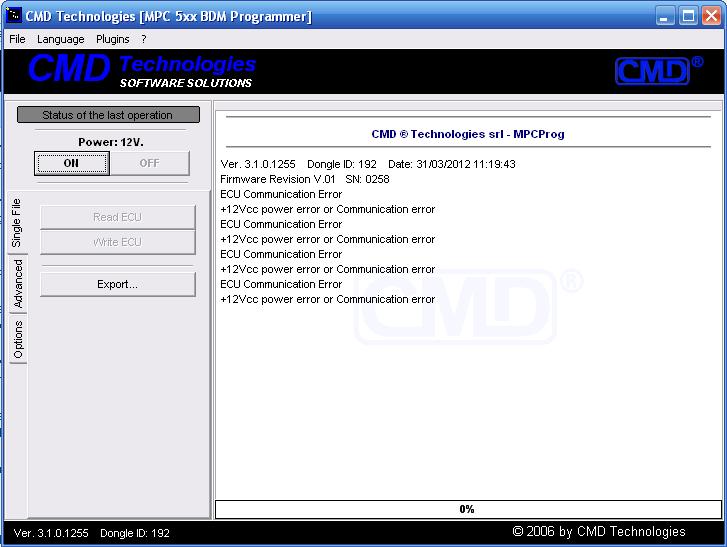Click the window title 'CMD Technologies [MPC 5xx BDM Programmer]'
Screen dimensions: 727x547
point(168,16)
